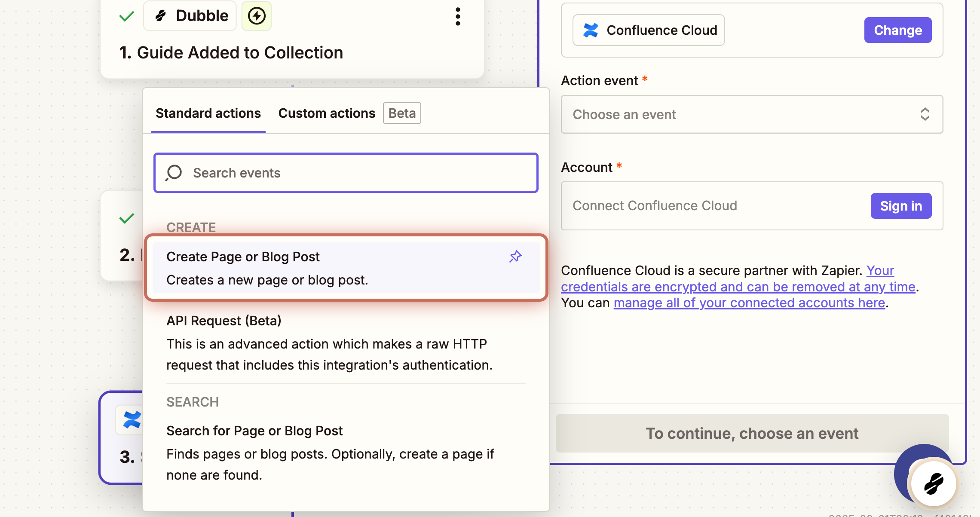This screenshot has height=517, width=980.
Task: Switch to the Standard actions tab
Action: (208, 113)
